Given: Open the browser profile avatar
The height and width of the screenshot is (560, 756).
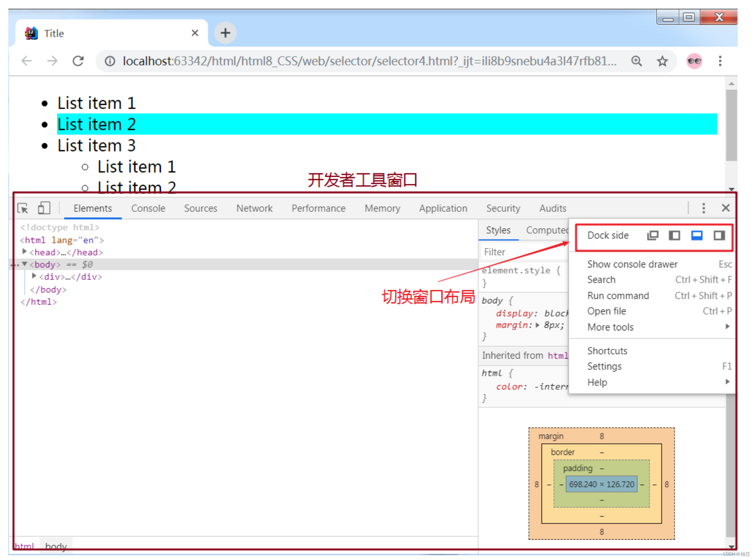Looking at the screenshot, I should pyautogui.click(x=694, y=61).
